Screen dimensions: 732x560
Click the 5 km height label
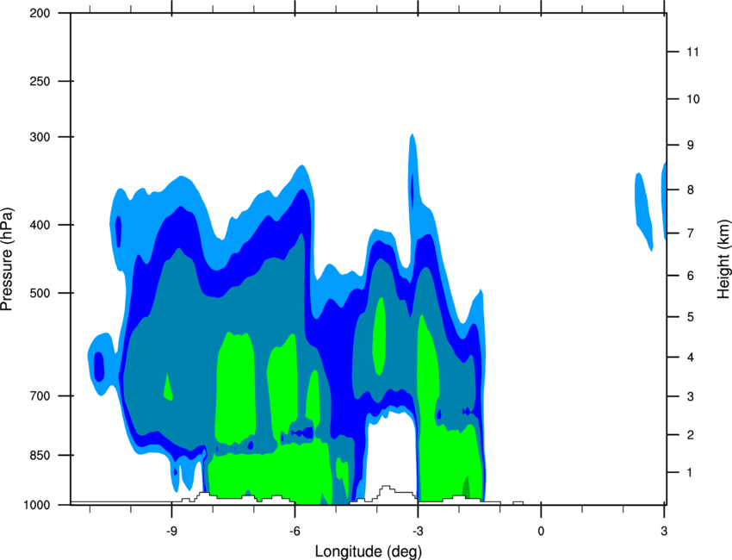click(x=691, y=317)
